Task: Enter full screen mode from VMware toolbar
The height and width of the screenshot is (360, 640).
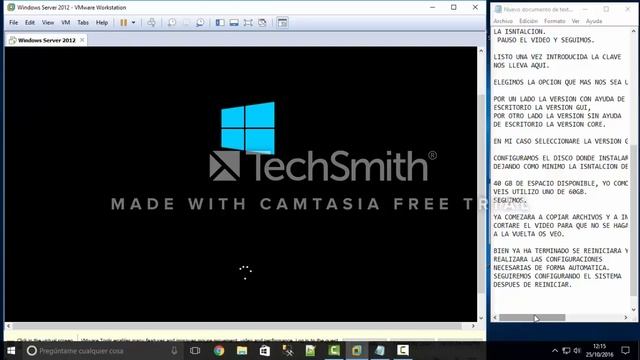Action: click(248, 23)
